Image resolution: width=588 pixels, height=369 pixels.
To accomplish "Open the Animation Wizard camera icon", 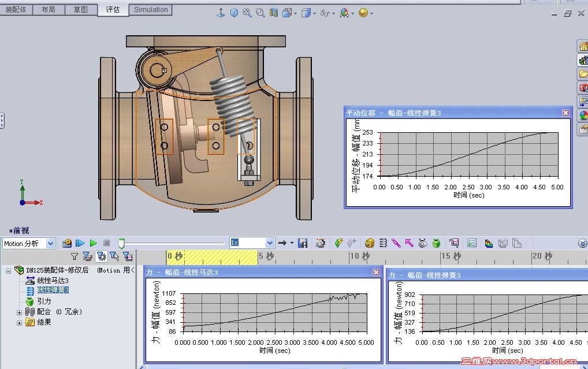I will click(x=320, y=243).
